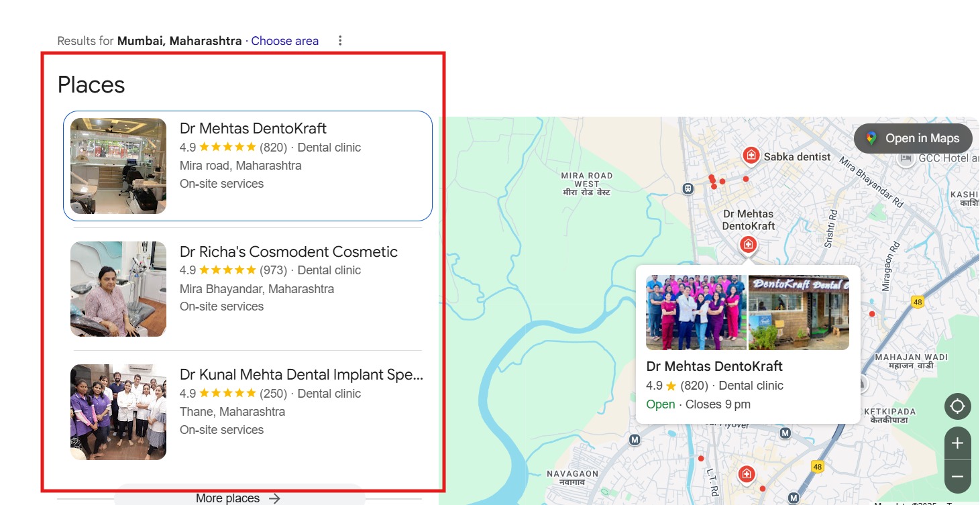Click the GCC Hotel map marker
The width and height of the screenshot is (980, 505).
pyautogui.click(x=906, y=158)
